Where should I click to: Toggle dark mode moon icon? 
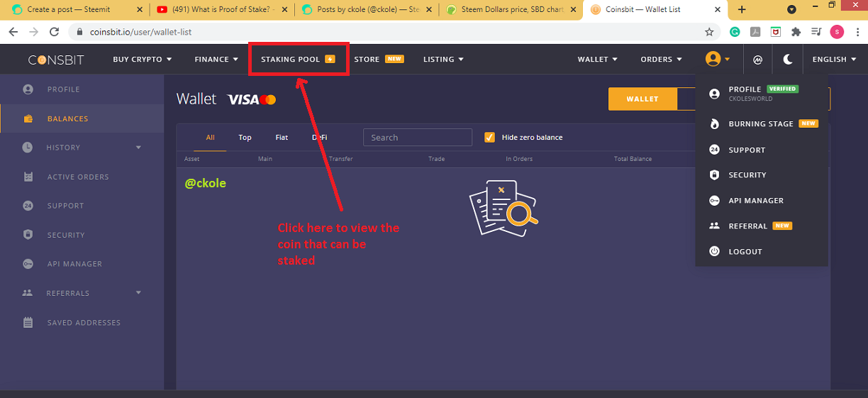coord(787,60)
